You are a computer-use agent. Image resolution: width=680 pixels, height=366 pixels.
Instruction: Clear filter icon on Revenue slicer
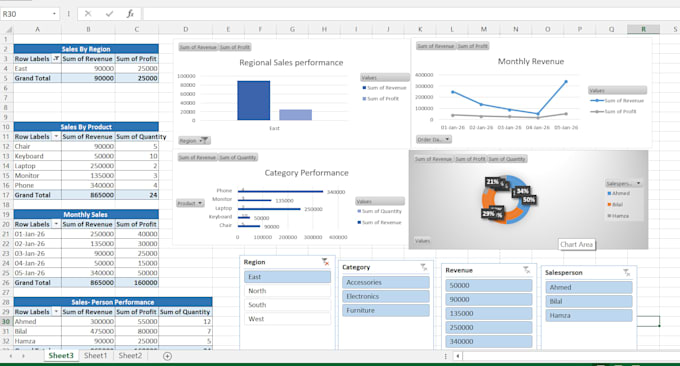pyautogui.click(x=526, y=270)
